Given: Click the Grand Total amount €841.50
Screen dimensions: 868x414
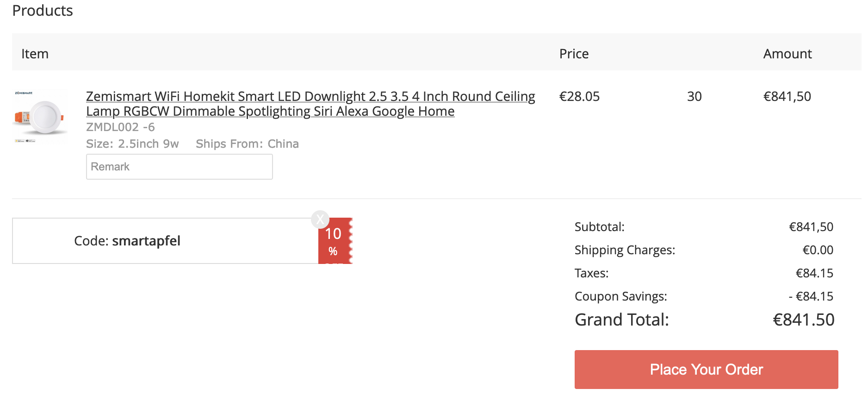Looking at the screenshot, I should 804,320.
